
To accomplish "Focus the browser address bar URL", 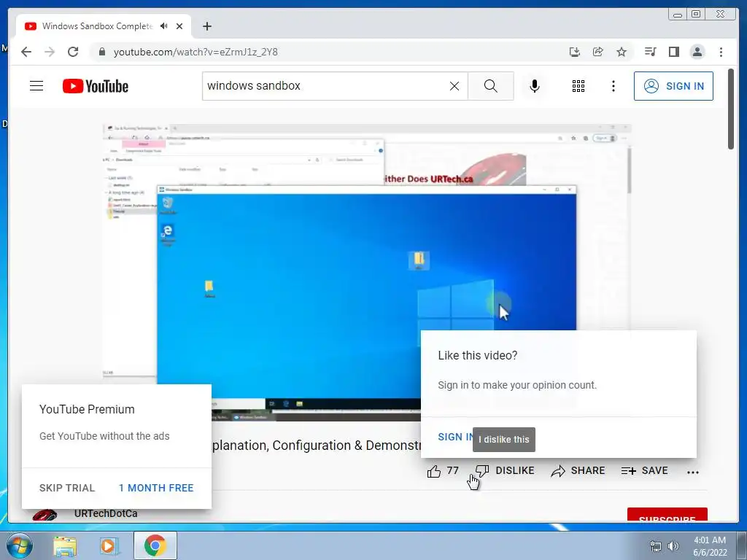I will [196, 52].
